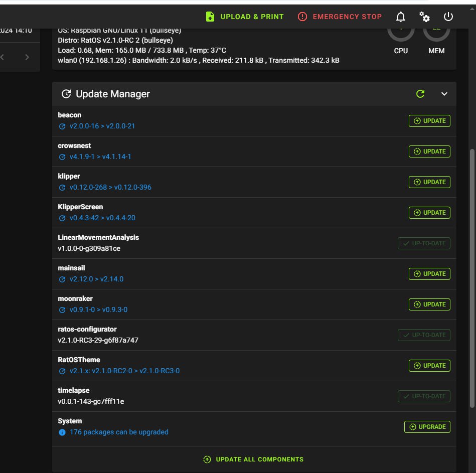Open crowsnest version link v4.1.9-1 > v4.1.14-1

click(100, 156)
